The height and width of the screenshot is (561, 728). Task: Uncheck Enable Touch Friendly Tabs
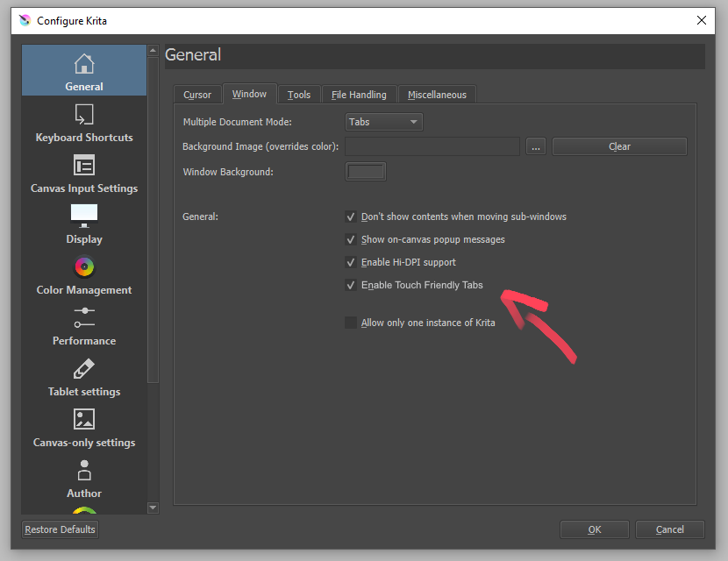(x=351, y=285)
